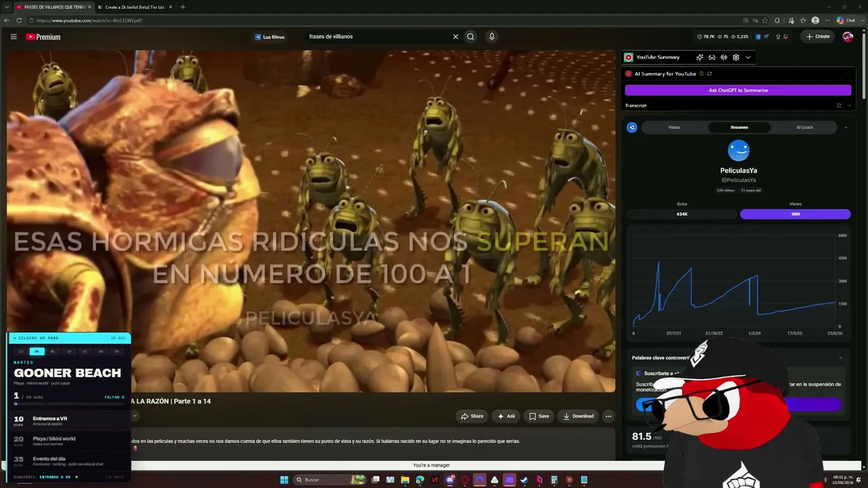Download the video
Viewport: 868px width, 488px height.
point(578,416)
